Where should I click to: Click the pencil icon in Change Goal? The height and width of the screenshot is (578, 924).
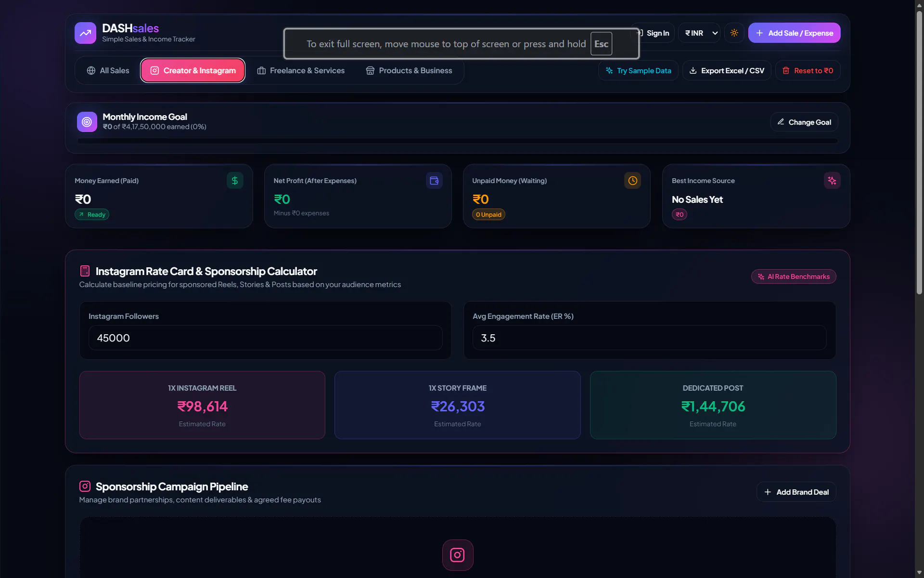click(781, 122)
